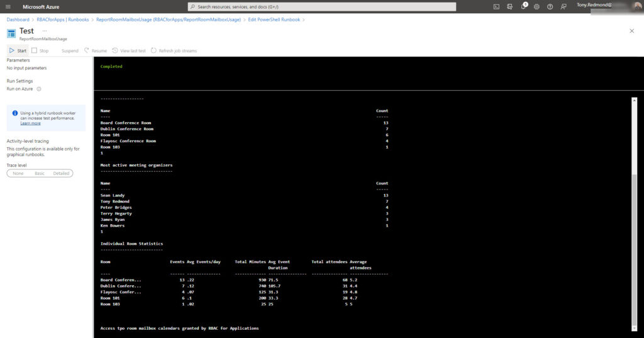Open the notifications bell

click(x=524, y=6)
